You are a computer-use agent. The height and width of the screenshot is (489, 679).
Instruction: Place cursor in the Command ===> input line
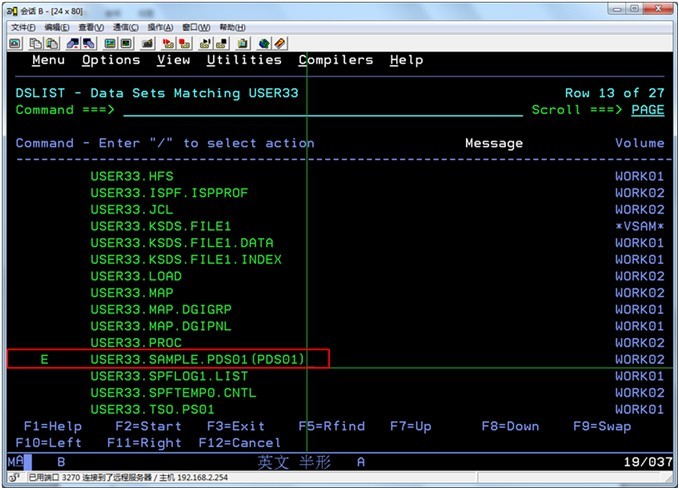[323, 110]
